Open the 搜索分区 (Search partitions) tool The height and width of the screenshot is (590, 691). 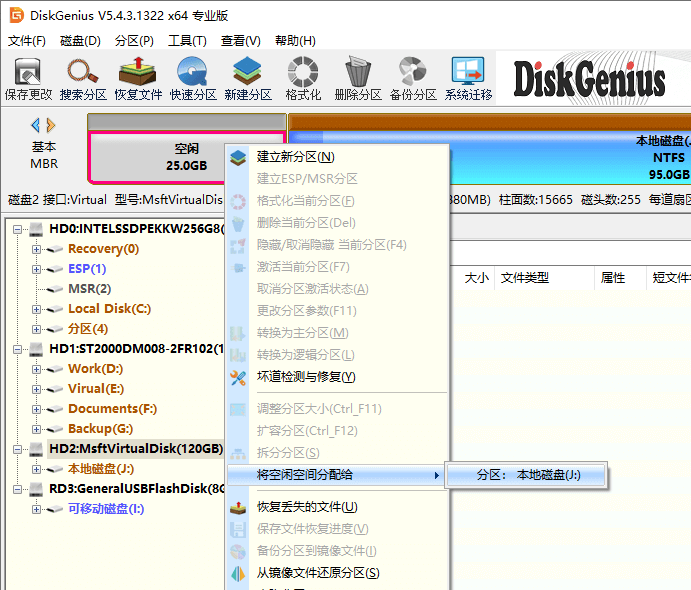click(83, 79)
